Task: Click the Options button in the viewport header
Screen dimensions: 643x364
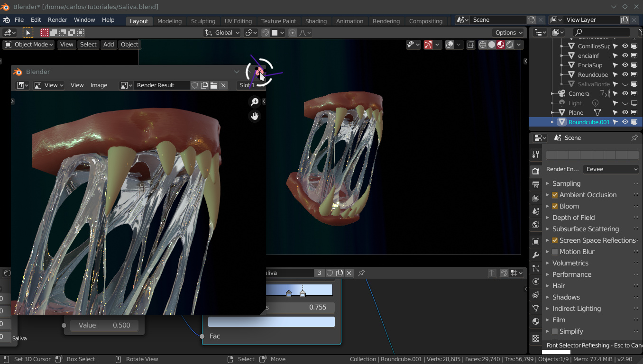Action: tap(508, 33)
